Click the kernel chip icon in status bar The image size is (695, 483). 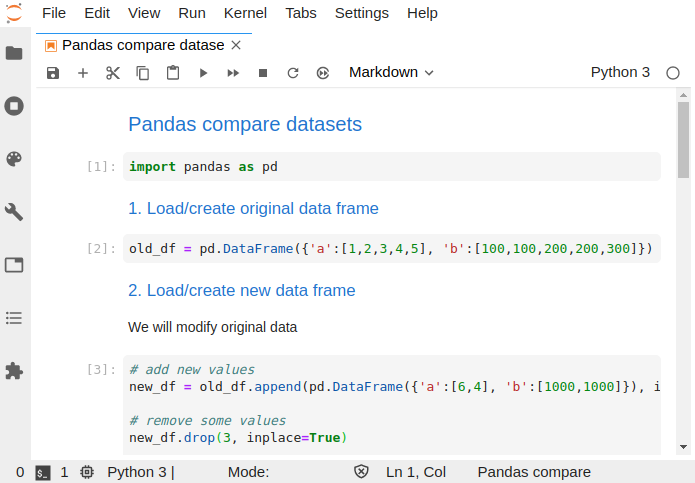click(x=87, y=472)
